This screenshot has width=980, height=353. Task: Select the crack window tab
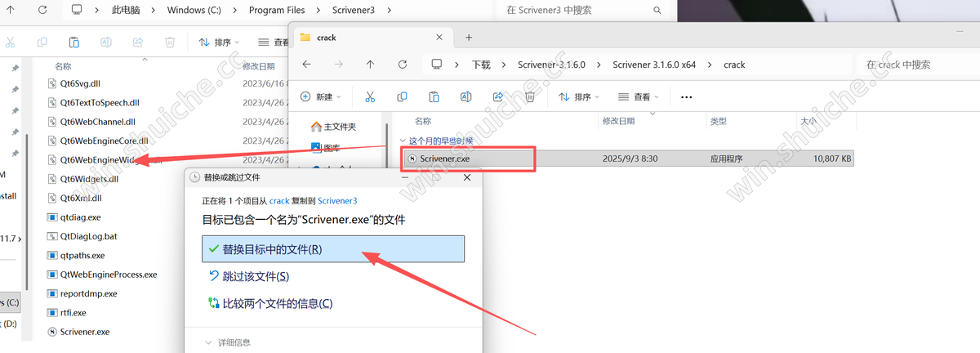pyautogui.click(x=372, y=38)
